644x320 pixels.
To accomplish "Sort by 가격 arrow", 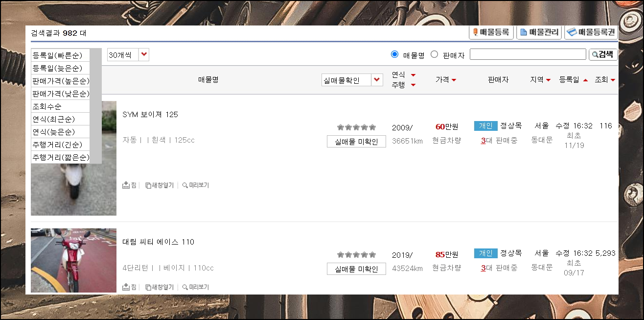I will [x=454, y=80].
